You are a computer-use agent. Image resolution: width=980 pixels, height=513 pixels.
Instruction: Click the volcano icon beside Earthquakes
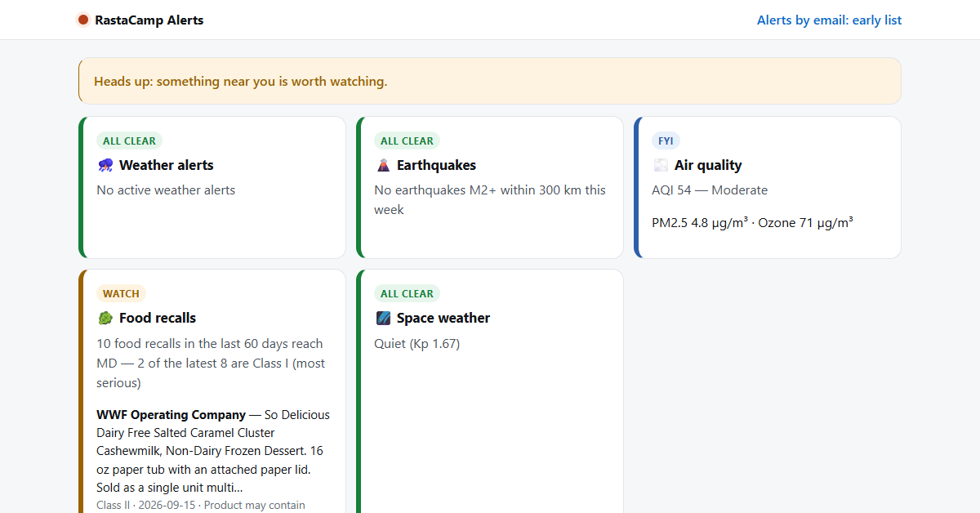(x=383, y=165)
